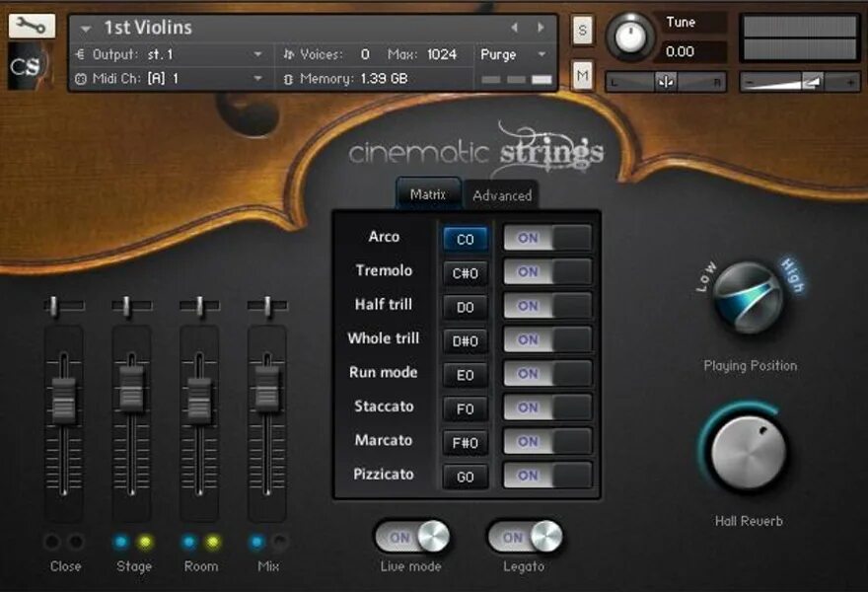Toggle the Half trill ON switch
The width and height of the screenshot is (868, 592).
(x=546, y=306)
